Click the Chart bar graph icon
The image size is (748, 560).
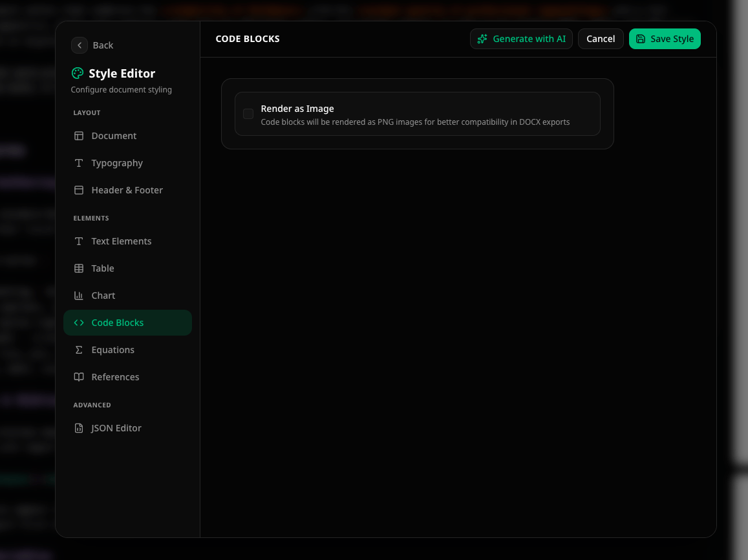point(79,296)
